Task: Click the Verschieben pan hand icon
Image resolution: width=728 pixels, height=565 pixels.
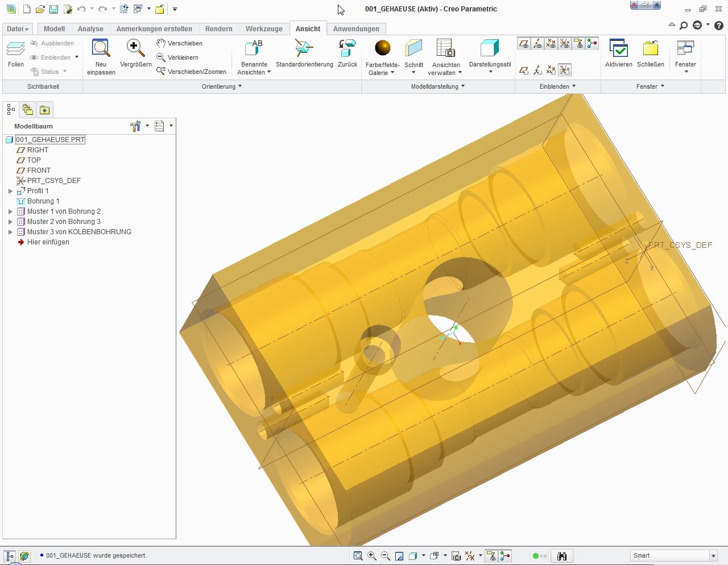Action: click(161, 43)
